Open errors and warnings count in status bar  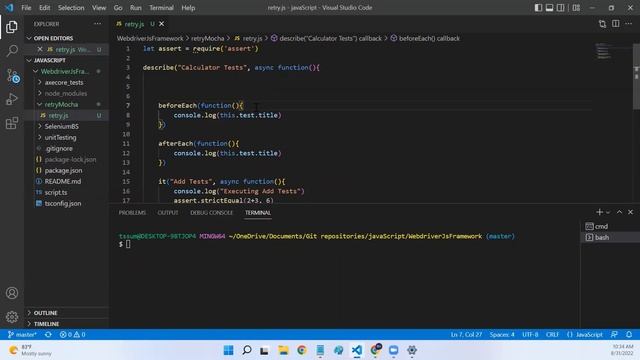point(72,334)
